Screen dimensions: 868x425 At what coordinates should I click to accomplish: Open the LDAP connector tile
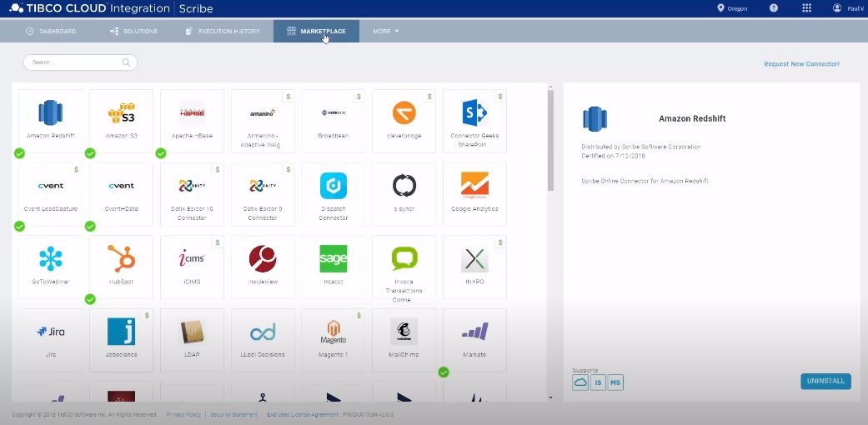192,340
